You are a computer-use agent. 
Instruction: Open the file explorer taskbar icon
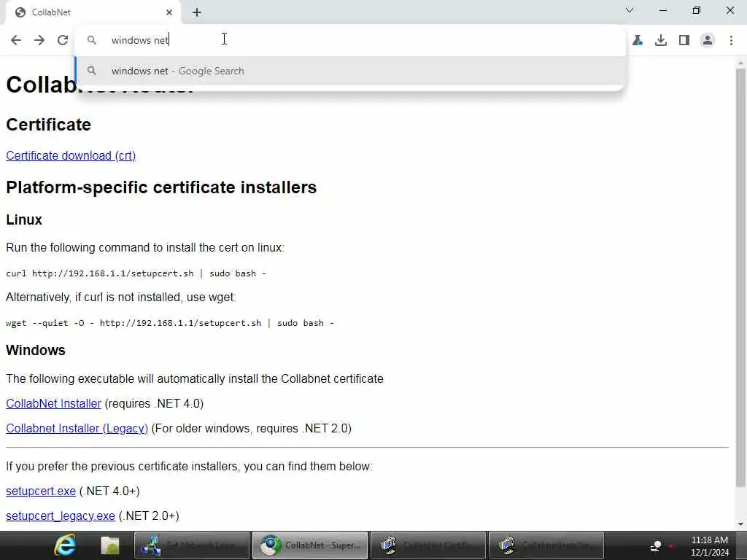(109, 545)
